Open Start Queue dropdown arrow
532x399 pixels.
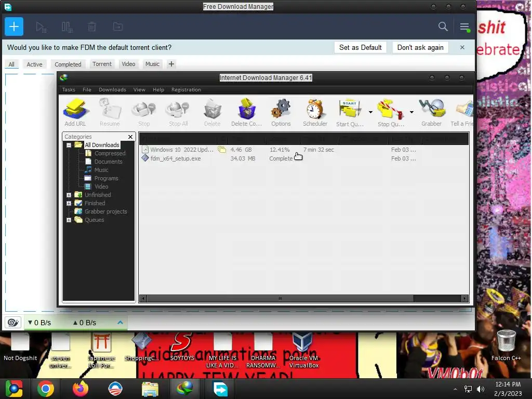pos(370,112)
